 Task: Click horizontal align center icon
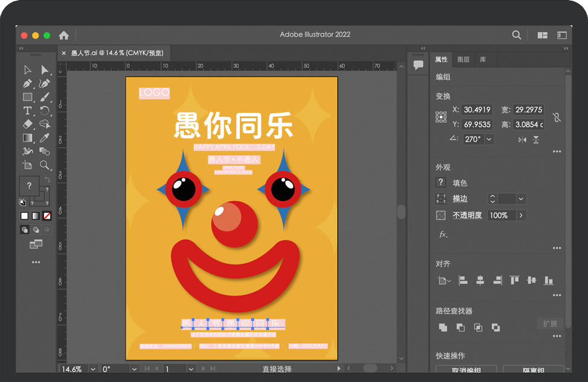[480, 280]
